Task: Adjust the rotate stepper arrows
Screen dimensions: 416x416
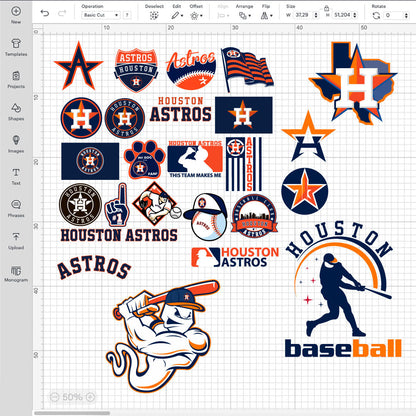Action: [x=406, y=15]
